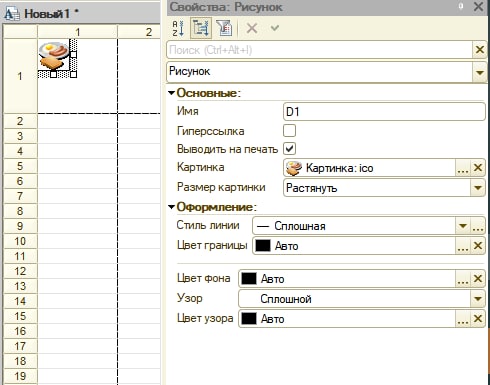Cancel edit using the toolbar X icon
This screenshot has width=490, height=385.
tap(252, 28)
